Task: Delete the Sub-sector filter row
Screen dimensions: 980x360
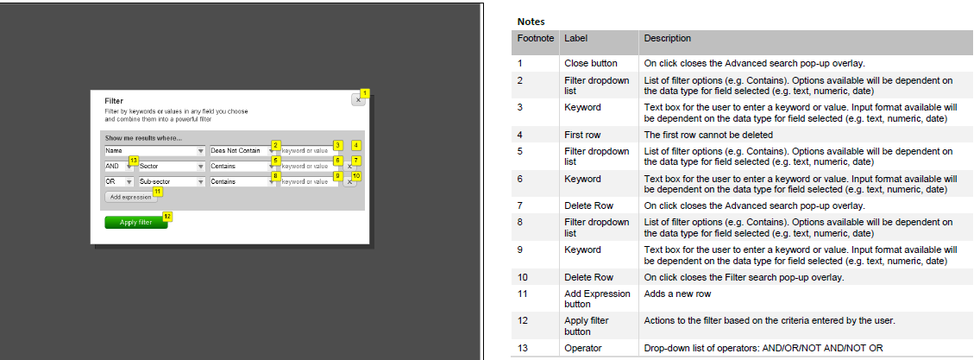Action: pos(349,181)
